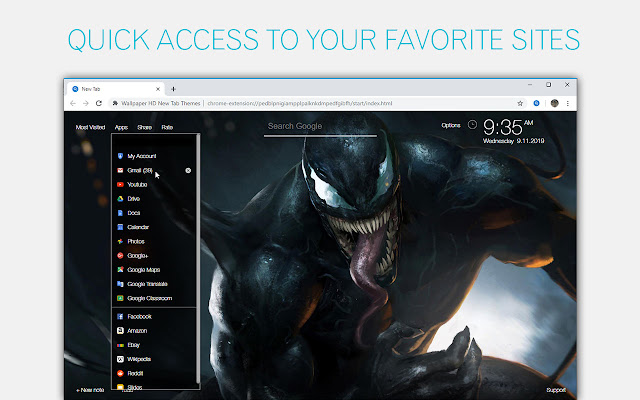Viewport: 640px width, 400px height.
Task: Toggle the Apps menu
Action: [x=121, y=127]
